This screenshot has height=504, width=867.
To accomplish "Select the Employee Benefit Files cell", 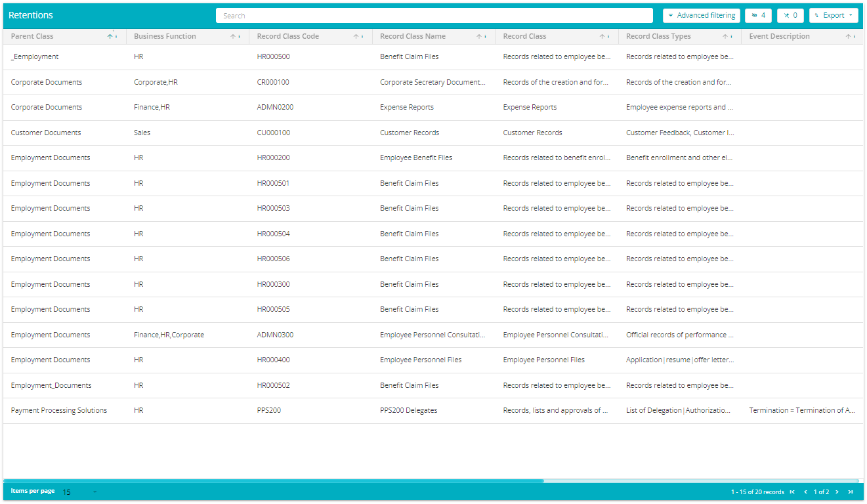I will pos(416,158).
